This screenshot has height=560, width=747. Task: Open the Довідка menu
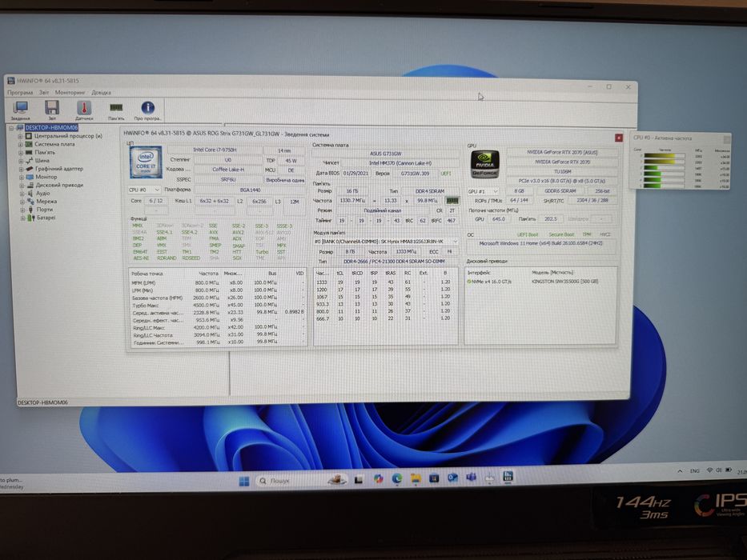pos(101,92)
